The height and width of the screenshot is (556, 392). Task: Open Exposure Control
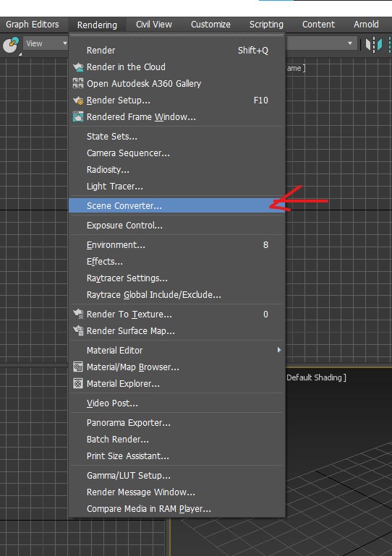coord(177,226)
